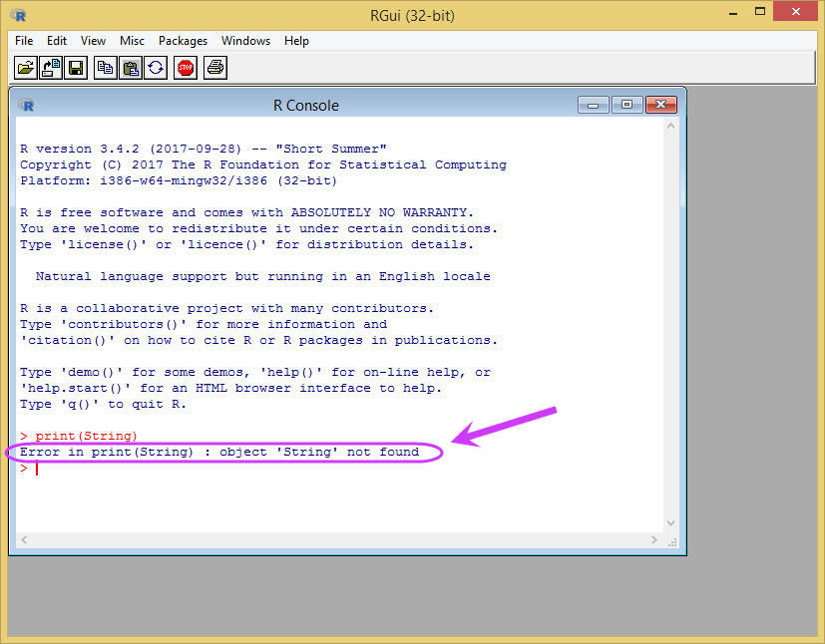The width and height of the screenshot is (825, 644).
Task: Click the Copy and paste refresh icon
Action: (156, 68)
